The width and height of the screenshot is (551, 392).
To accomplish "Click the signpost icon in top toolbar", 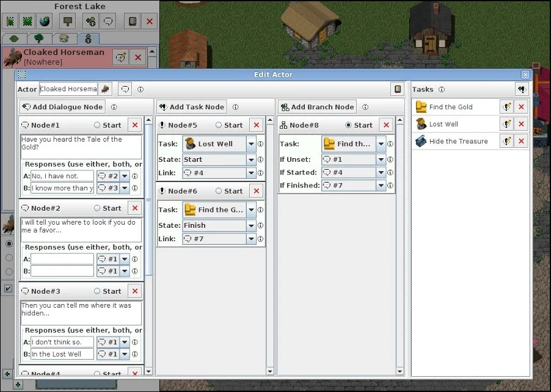I will (67, 21).
